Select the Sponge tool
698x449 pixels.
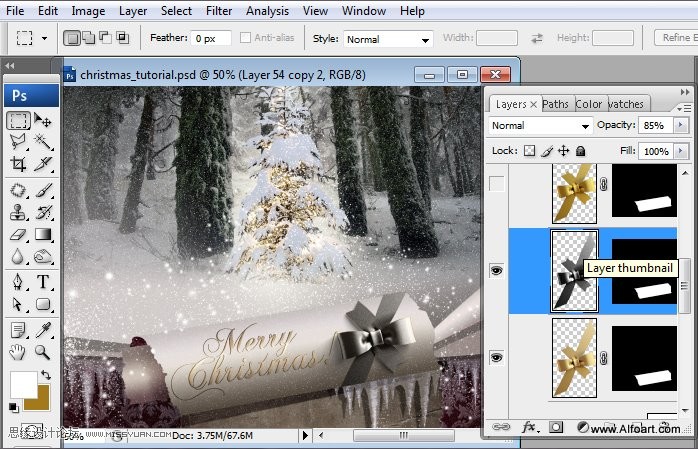point(43,256)
